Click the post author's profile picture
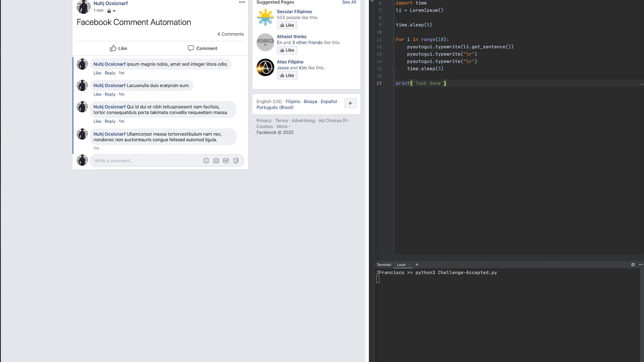This screenshot has height=362, width=644. (x=84, y=7)
